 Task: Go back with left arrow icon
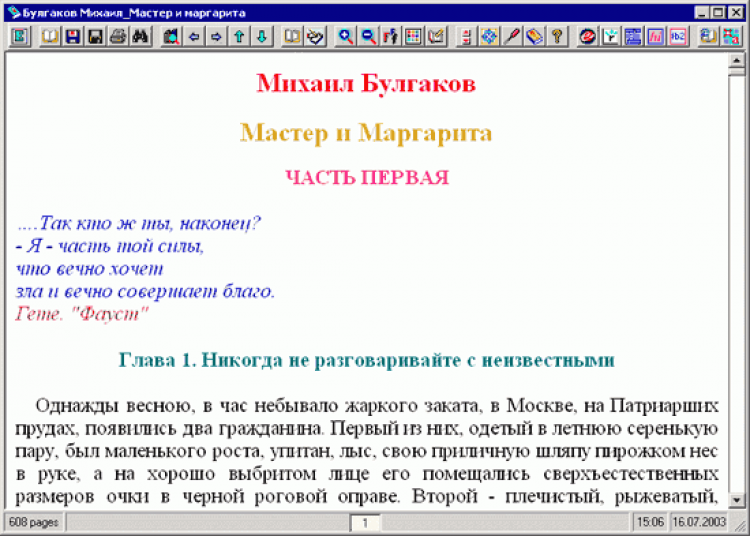click(194, 36)
